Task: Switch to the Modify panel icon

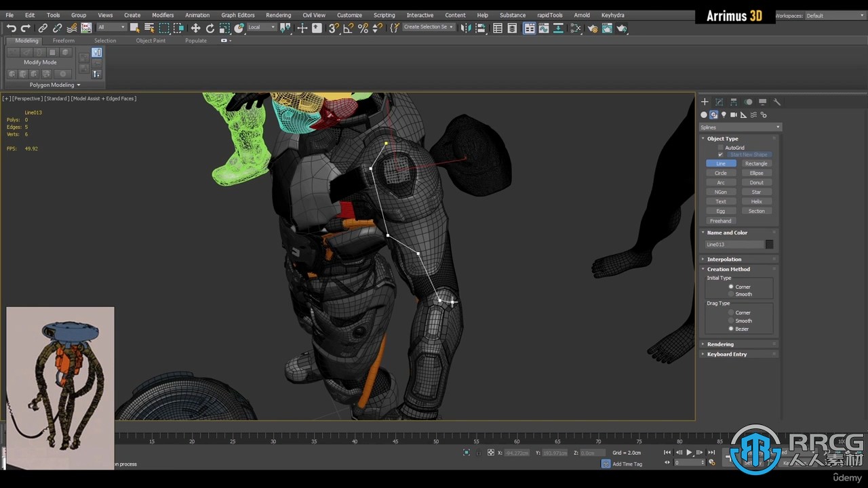Action: 719,102
